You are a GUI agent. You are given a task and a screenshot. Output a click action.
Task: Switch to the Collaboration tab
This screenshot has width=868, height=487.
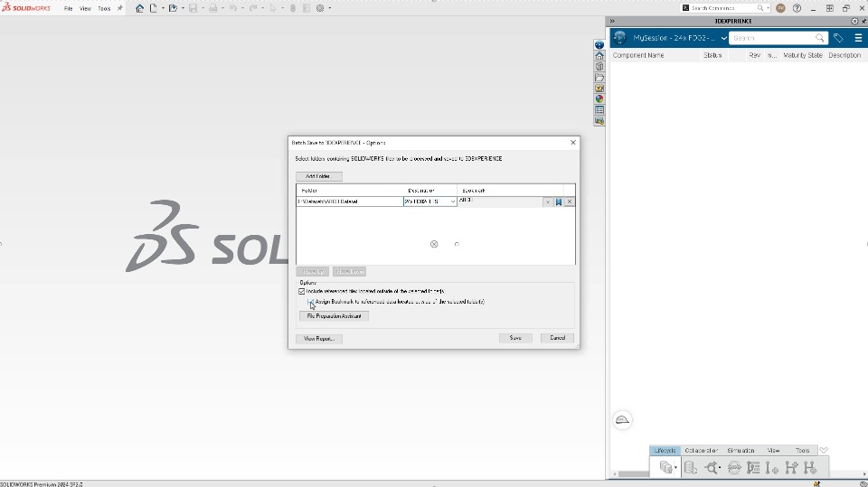701,451
